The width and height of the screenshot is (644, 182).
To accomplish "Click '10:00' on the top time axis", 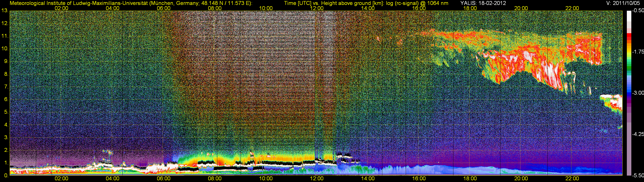I will 266,8.
